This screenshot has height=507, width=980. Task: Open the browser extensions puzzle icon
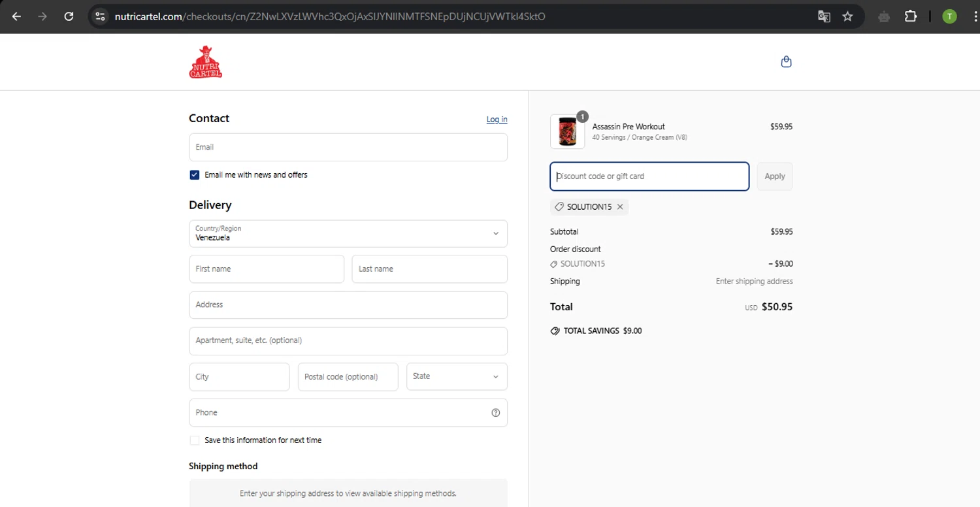click(911, 16)
